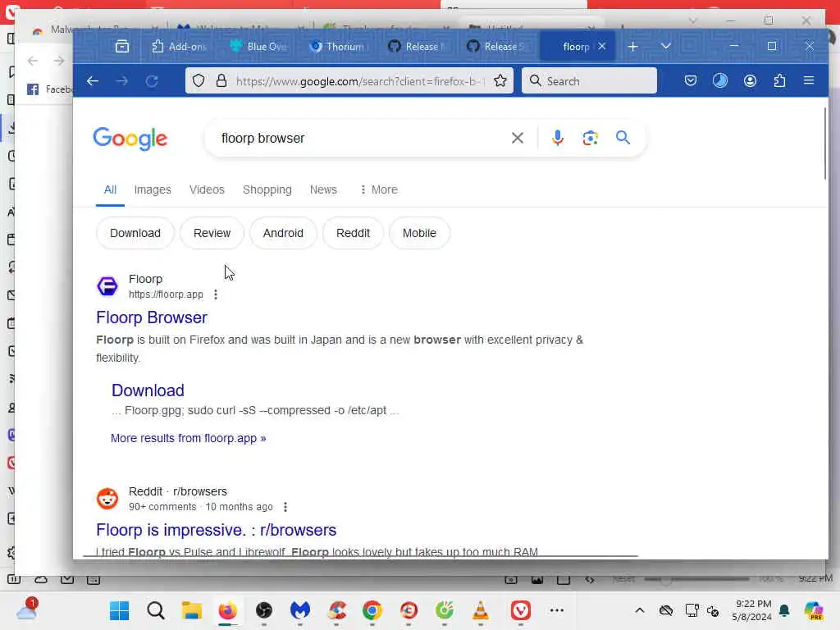Open File Explorer from taskbar
This screenshot has width=840, height=630.
[x=191, y=610]
